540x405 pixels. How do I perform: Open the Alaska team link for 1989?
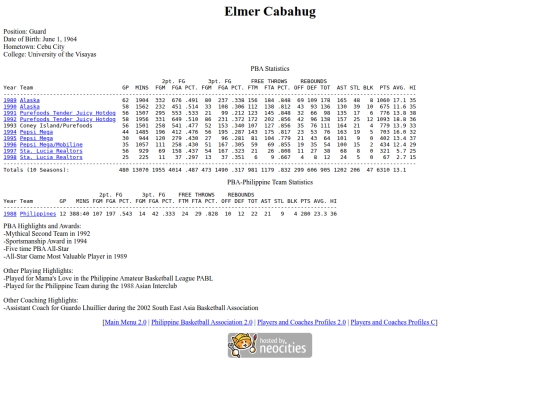30,100
